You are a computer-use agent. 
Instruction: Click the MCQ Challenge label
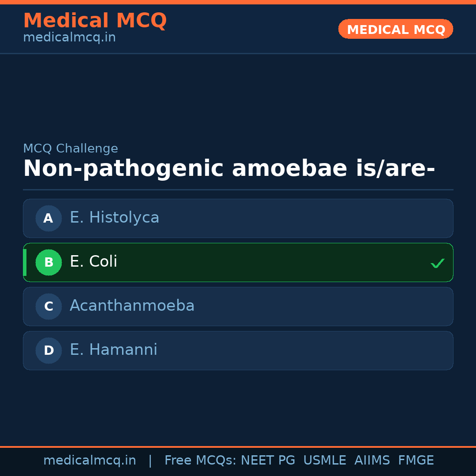pyautogui.click(x=71, y=149)
